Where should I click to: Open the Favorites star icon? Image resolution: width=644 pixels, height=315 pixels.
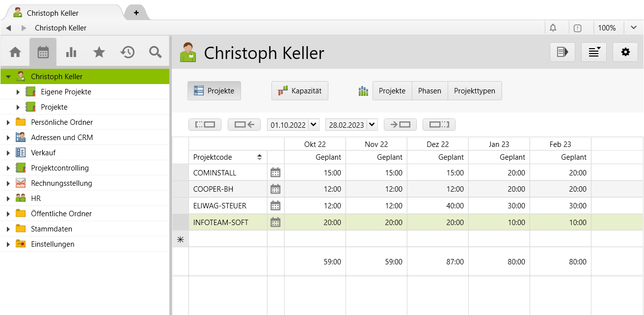(x=99, y=52)
